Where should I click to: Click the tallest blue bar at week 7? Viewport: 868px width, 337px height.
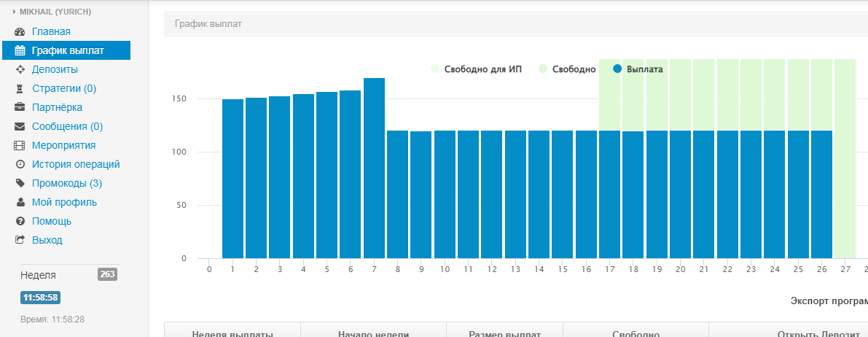tap(374, 168)
